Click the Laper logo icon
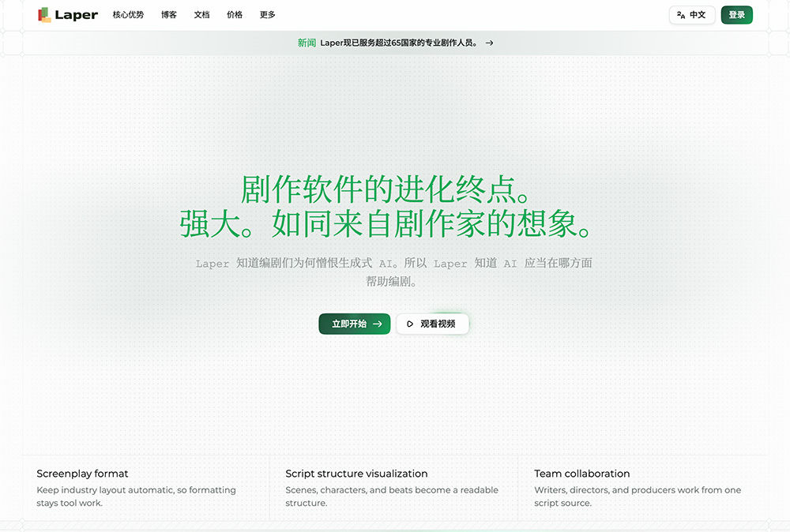The image size is (790, 532). [x=44, y=15]
